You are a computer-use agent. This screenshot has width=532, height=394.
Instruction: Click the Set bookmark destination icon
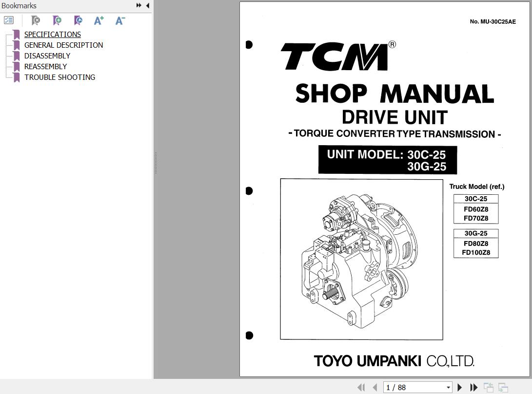78,20
